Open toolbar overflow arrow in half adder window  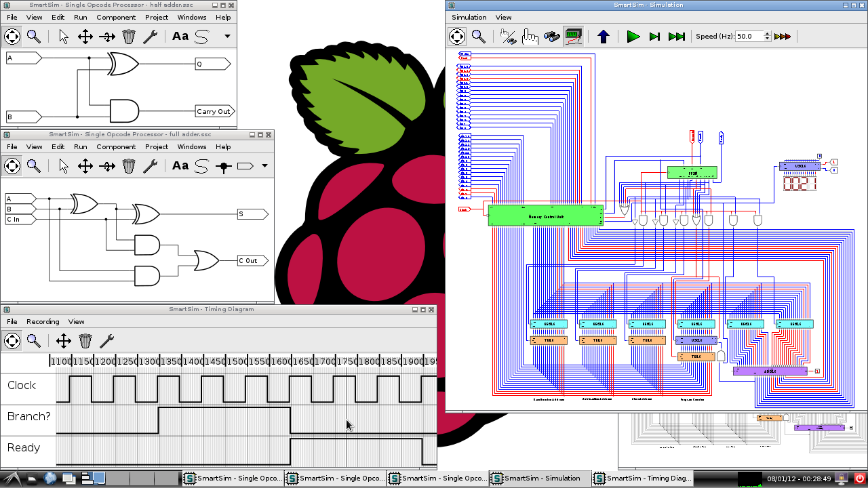pyautogui.click(x=227, y=36)
